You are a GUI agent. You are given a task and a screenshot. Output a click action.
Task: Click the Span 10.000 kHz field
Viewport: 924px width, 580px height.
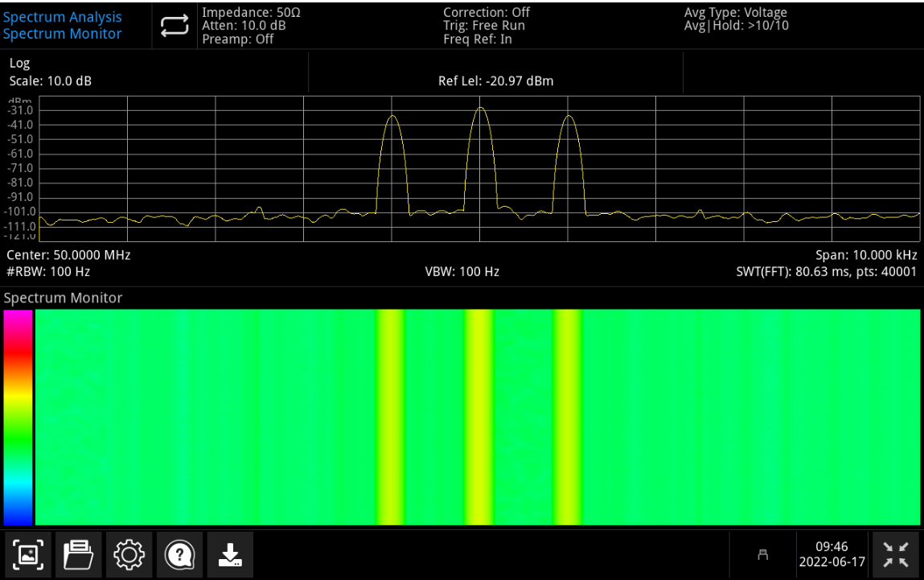coord(868,254)
